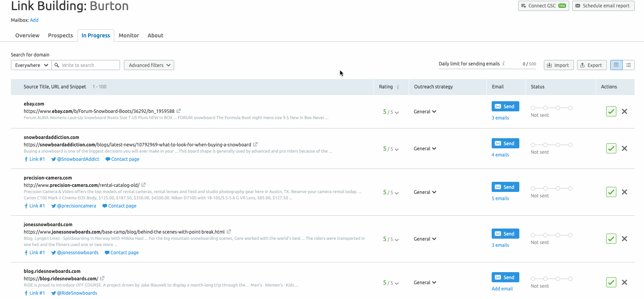Open General outreach strategy dropdown for jonessnowboards.com
The height and width of the screenshot is (299, 644).
[x=425, y=239]
